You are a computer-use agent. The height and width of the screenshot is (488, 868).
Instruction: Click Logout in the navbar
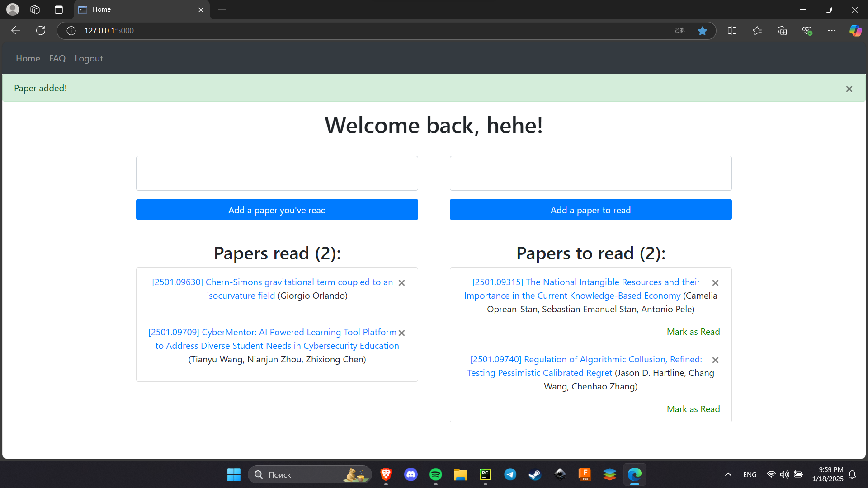pyautogui.click(x=89, y=58)
